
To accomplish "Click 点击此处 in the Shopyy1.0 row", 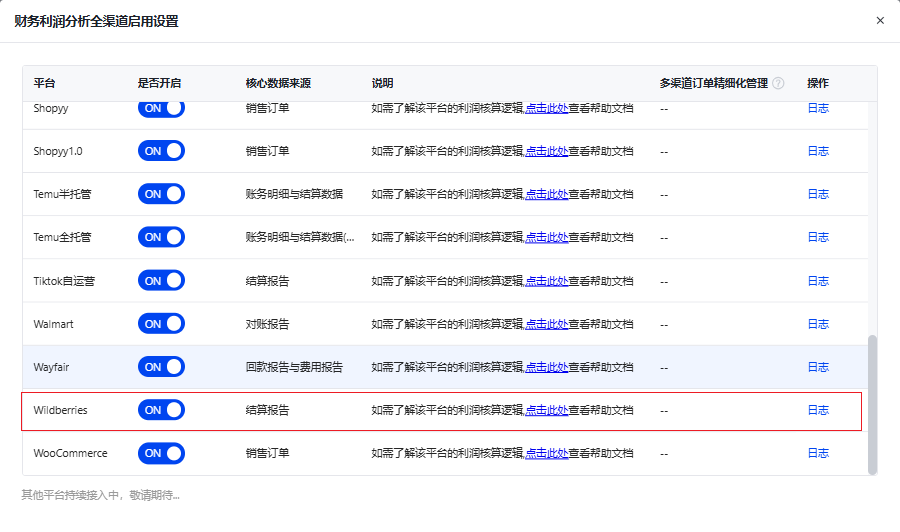I will click(x=546, y=151).
